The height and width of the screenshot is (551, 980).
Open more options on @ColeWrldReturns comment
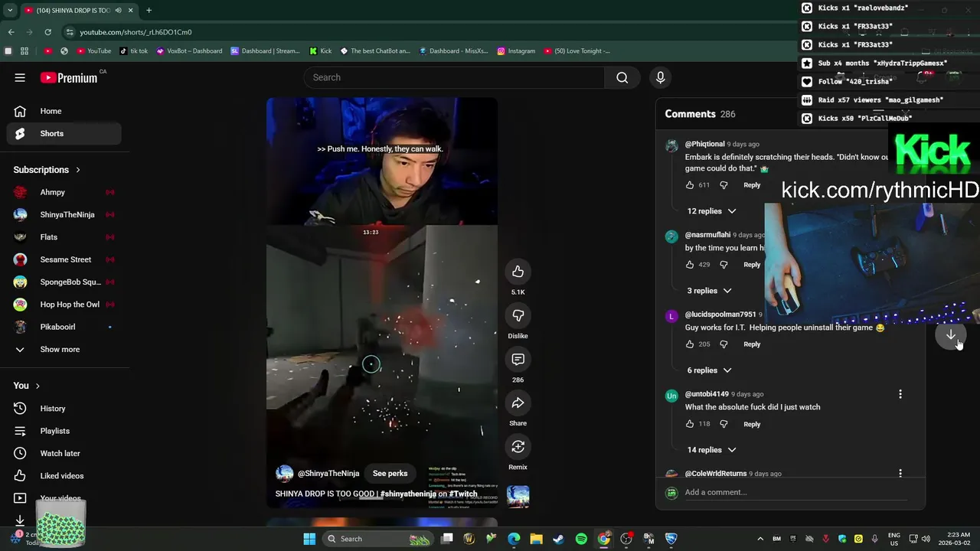[900, 473]
